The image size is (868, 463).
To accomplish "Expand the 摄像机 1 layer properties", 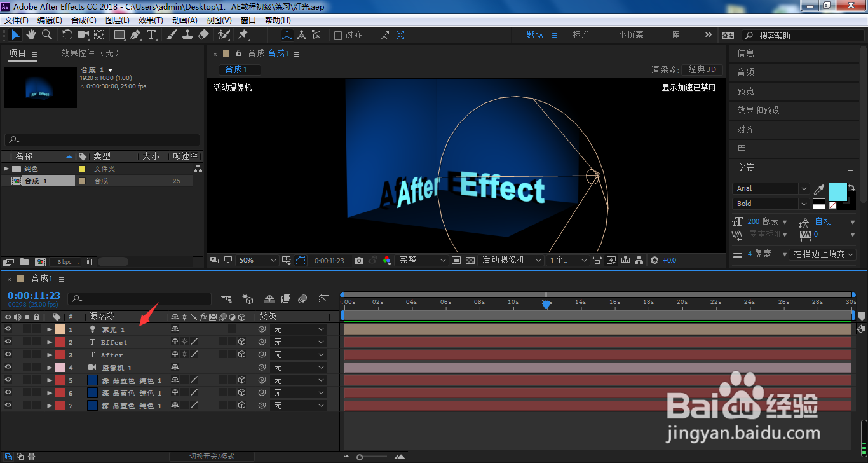I will 50,368.
